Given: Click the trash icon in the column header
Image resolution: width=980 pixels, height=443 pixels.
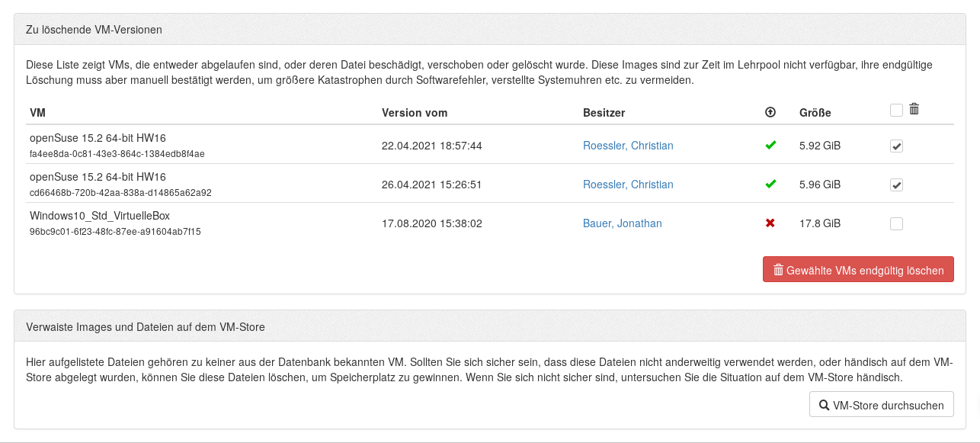Looking at the screenshot, I should click(914, 109).
